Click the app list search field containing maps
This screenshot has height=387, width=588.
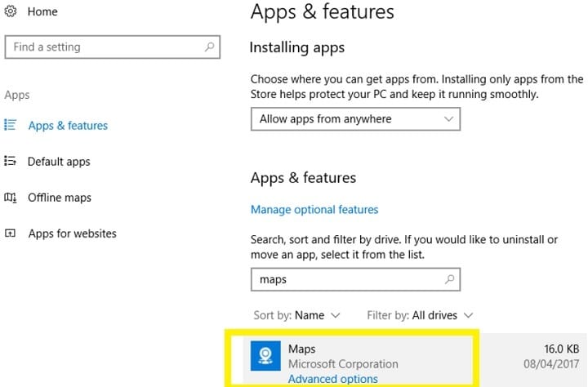(355, 279)
